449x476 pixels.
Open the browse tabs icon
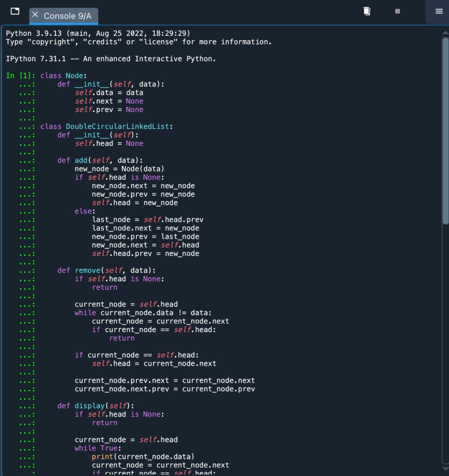15,11
